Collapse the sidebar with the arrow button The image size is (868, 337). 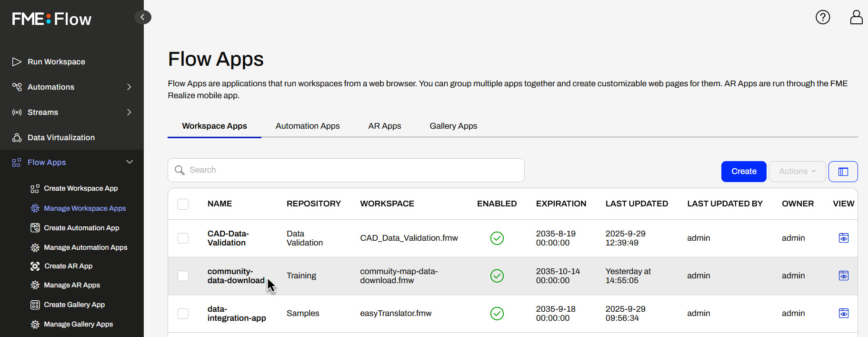[x=142, y=17]
